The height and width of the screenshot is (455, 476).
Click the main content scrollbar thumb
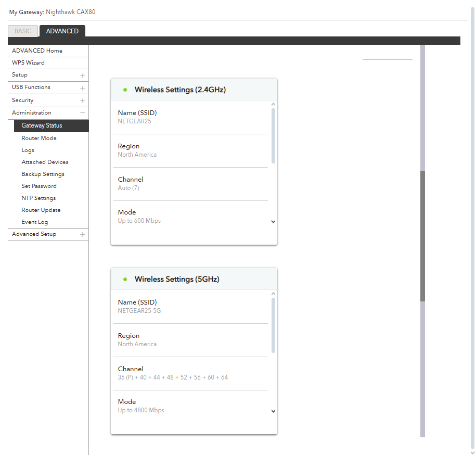point(422,236)
